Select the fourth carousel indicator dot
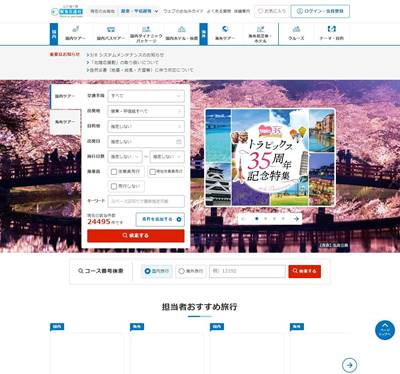400x374 pixels. click(283, 219)
